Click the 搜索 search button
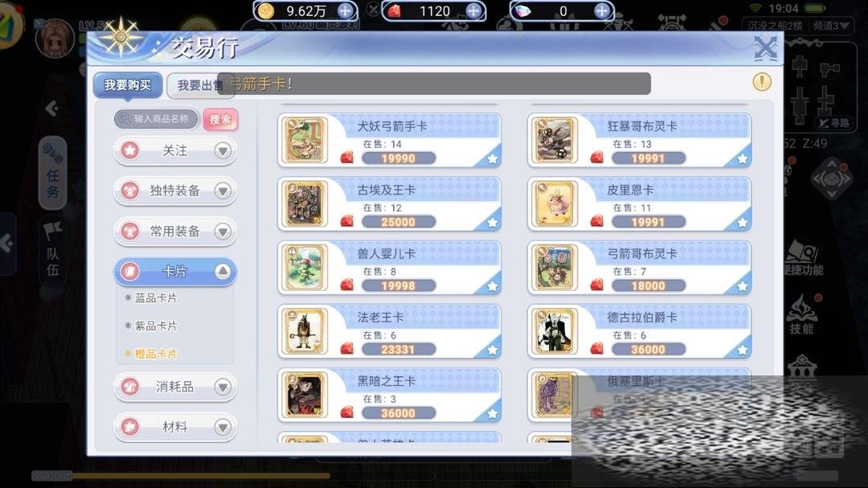The image size is (868, 488). 220,119
